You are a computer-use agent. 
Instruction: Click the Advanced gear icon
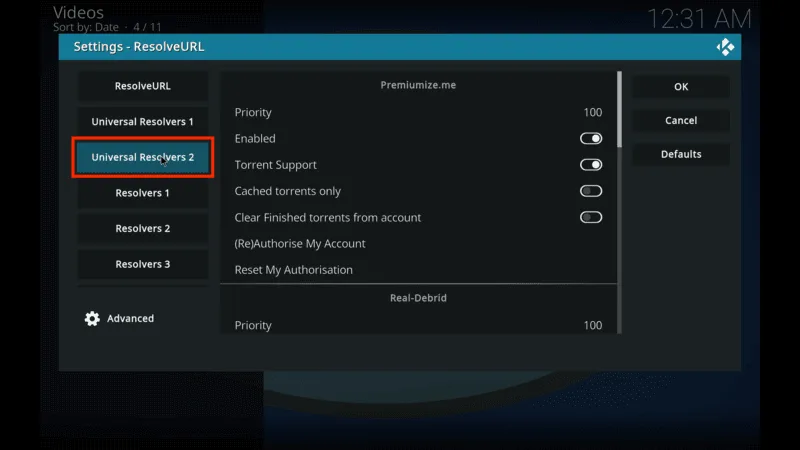[92, 318]
